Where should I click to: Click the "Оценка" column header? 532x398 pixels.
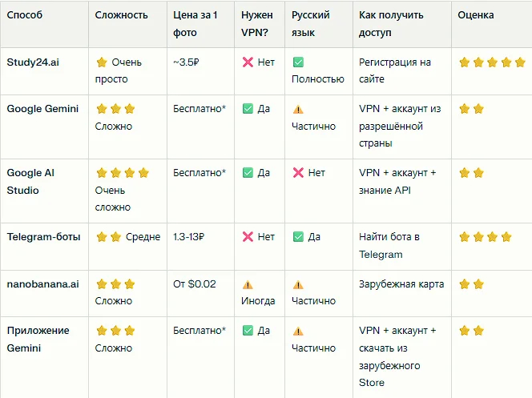pos(476,15)
